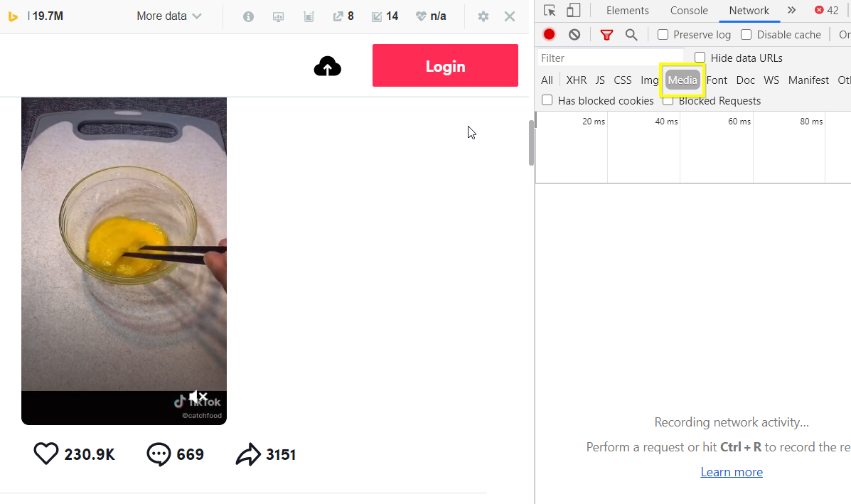Click the monitor diagnostics icon
Image resolution: width=851 pixels, height=504 pixels.
[x=279, y=17]
